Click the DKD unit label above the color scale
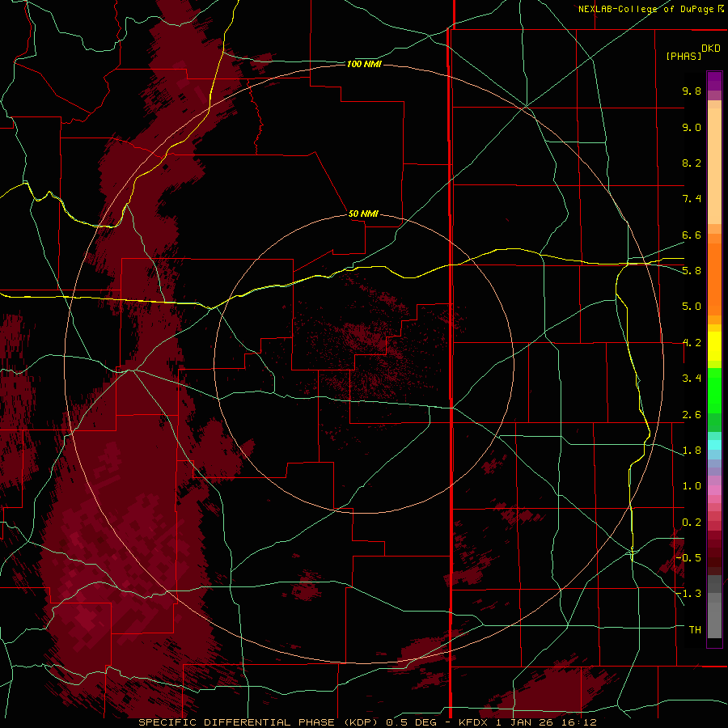728x728 pixels. point(711,49)
